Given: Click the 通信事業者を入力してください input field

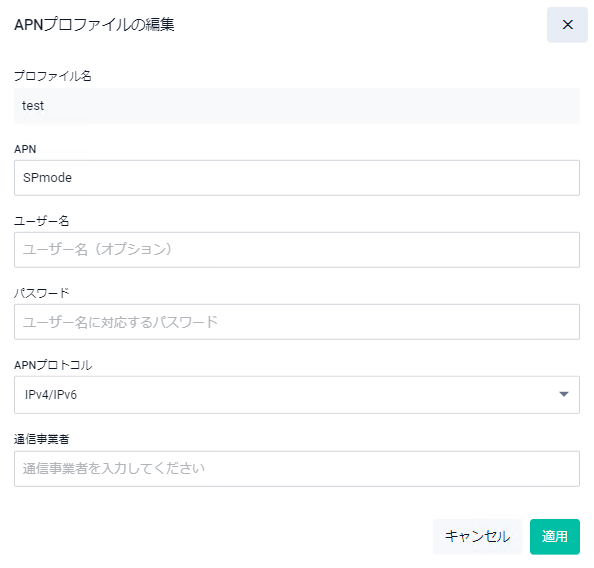Looking at the screenshot, I should [x=297, y=469].
